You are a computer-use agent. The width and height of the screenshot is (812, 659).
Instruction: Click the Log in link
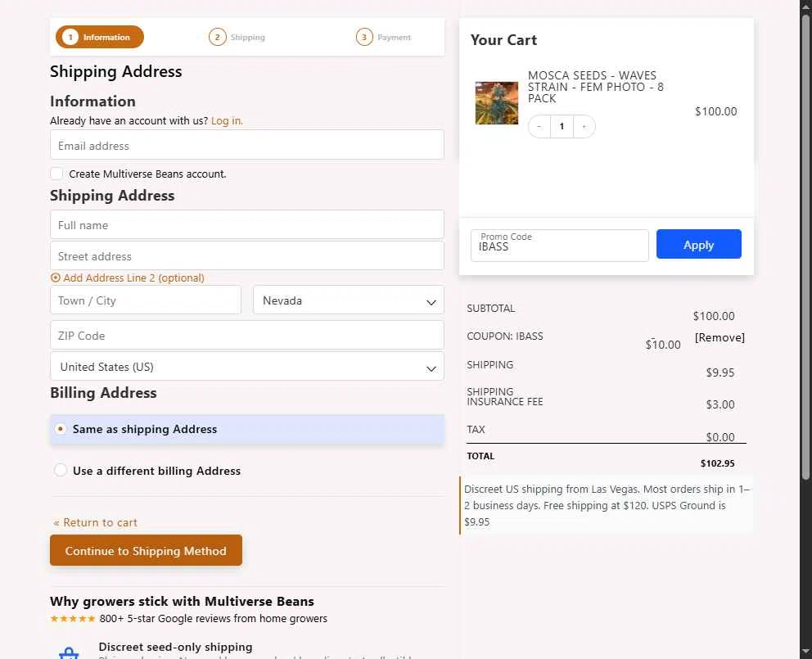[227, 120]
